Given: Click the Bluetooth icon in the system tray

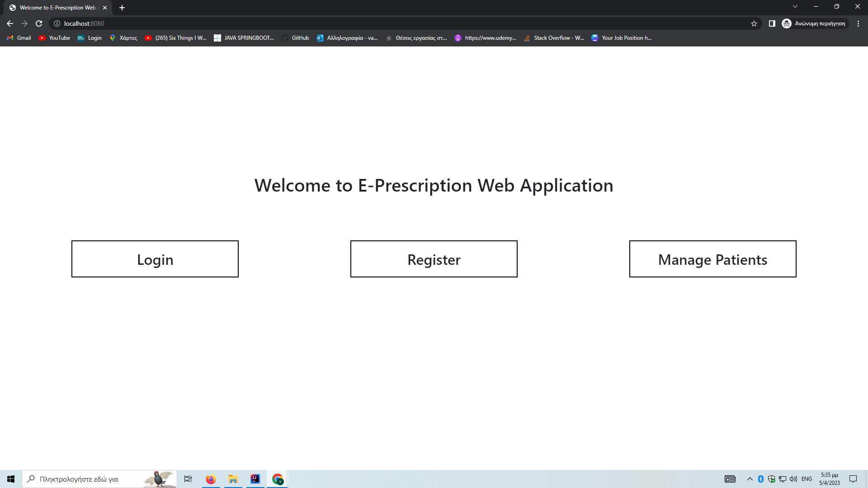Looking at the screenshot, I should tap(760, 479).
